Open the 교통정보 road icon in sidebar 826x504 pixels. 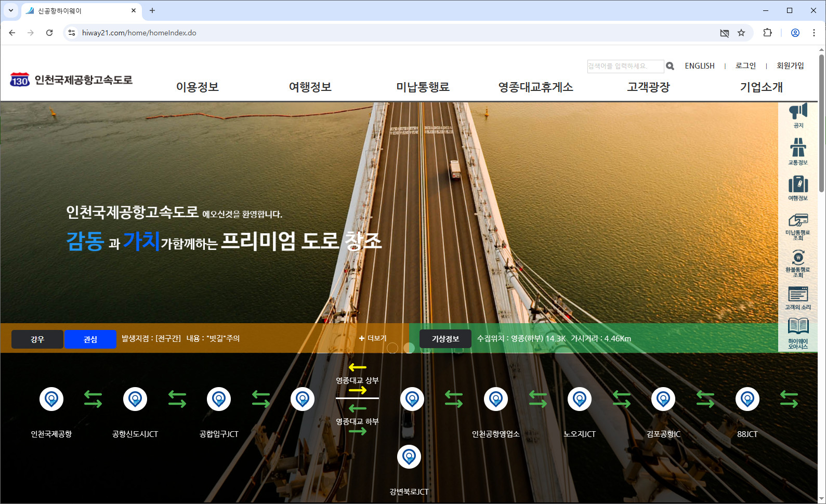798,151
